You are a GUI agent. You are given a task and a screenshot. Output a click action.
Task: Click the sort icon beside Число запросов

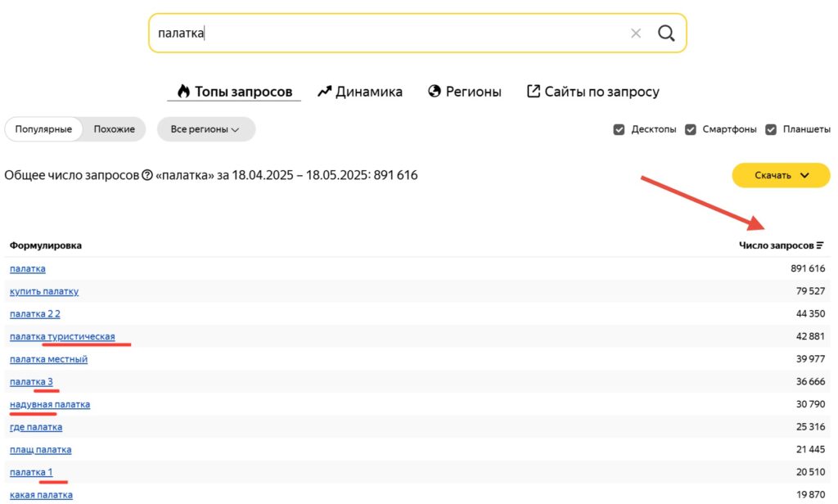[820, 245]
